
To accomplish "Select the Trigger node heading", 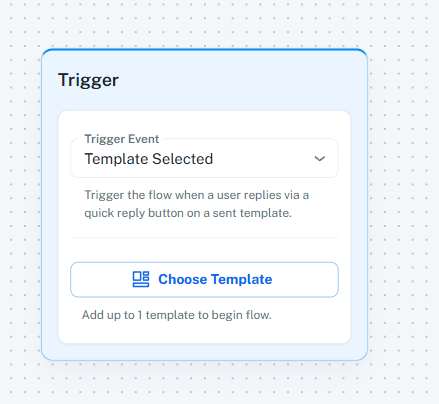I will click(x=88, y=80).
